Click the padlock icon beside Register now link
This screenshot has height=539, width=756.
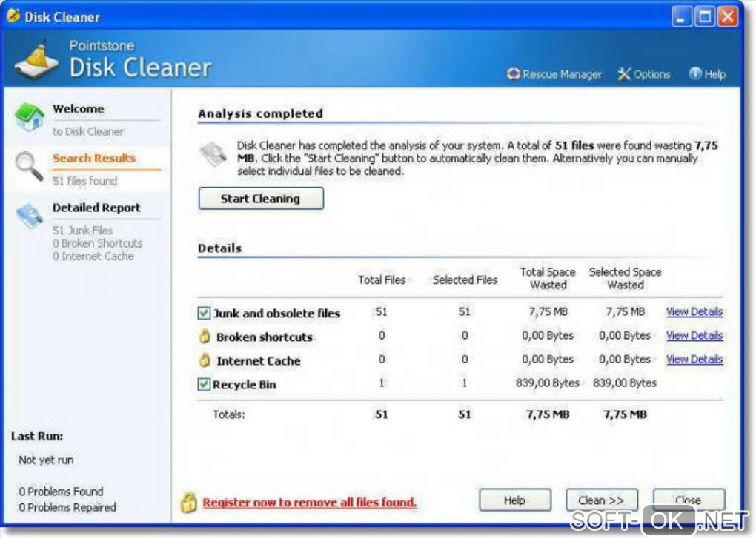pos(188,502)
